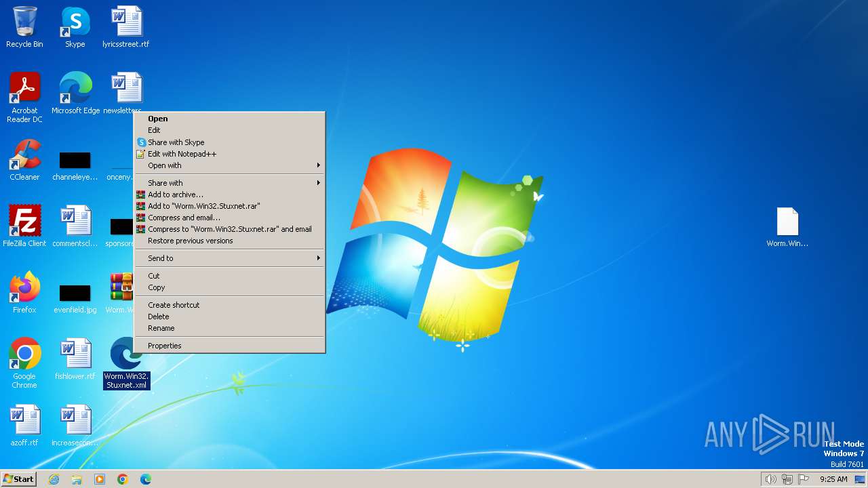868x488 pixels.
Task: Choose Compress and email...
Action: pos(230,218)
